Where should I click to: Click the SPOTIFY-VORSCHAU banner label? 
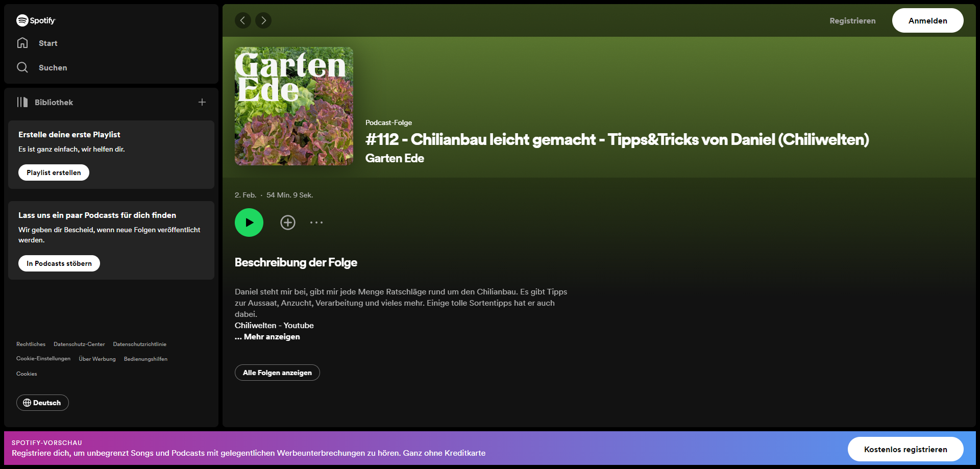tap(47, 442)
